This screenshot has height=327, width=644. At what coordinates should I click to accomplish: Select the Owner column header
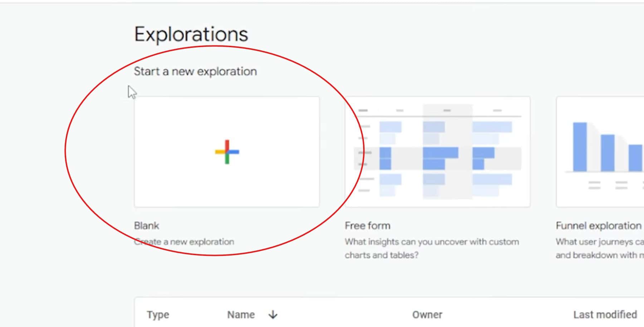(x=427, y=315)
